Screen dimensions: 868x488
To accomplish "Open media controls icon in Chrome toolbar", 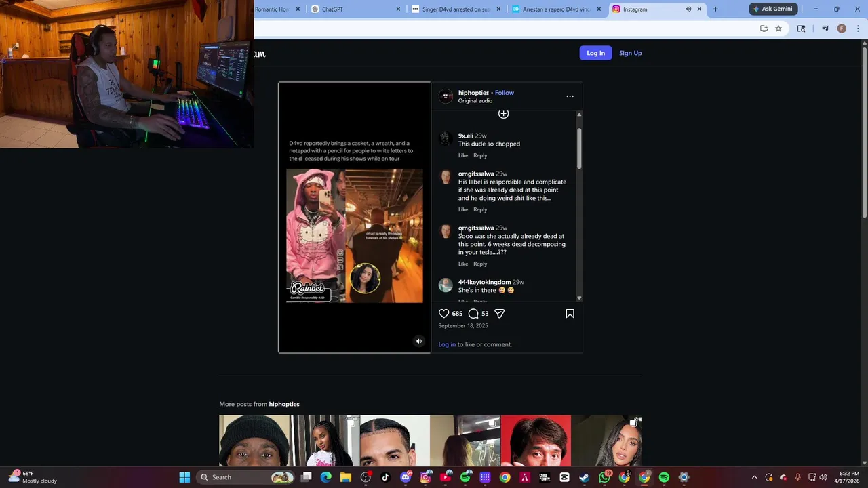I will point(825,28).
